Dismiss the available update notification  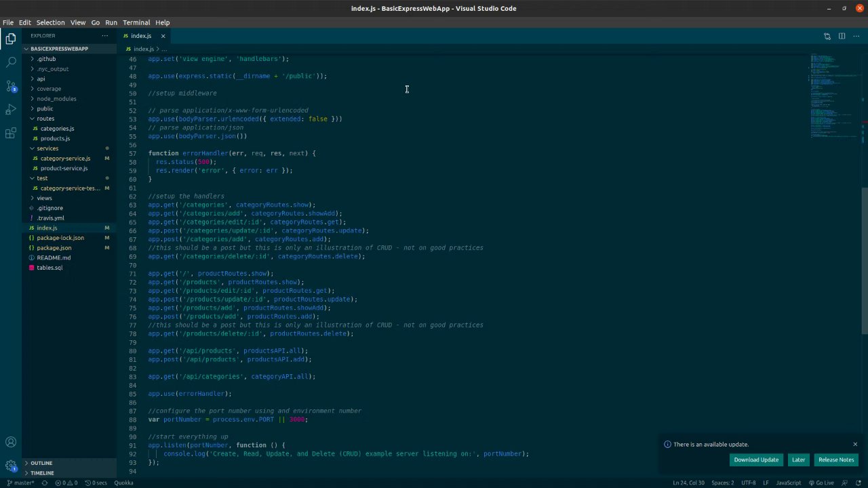(x=855, y=445)
